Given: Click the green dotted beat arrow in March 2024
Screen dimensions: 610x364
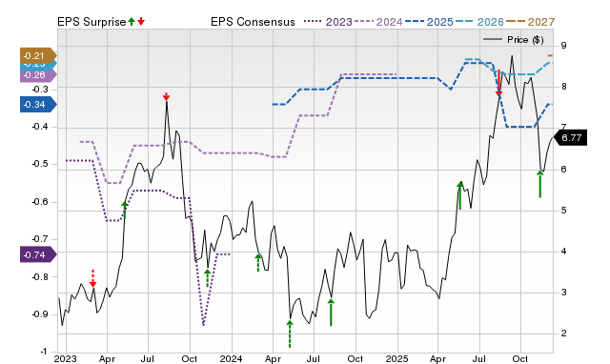Looking at the screenshot, I should tap(258, 262).
